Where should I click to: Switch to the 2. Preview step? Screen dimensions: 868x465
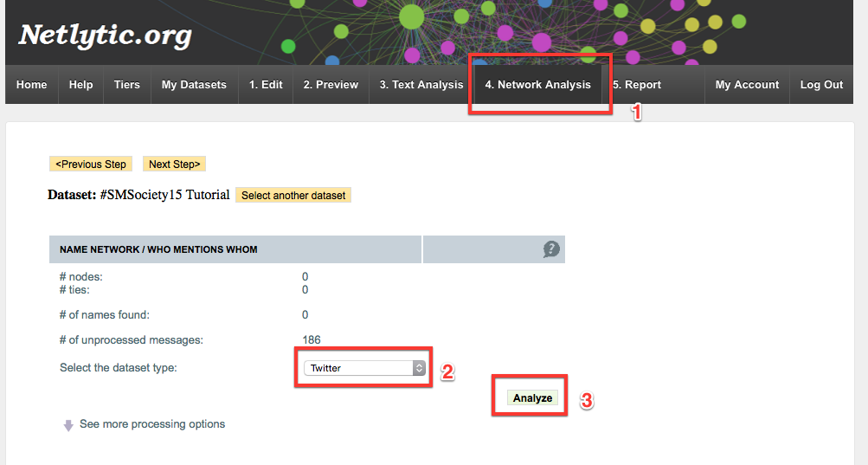pyautogui.click(x=331, y=85)
